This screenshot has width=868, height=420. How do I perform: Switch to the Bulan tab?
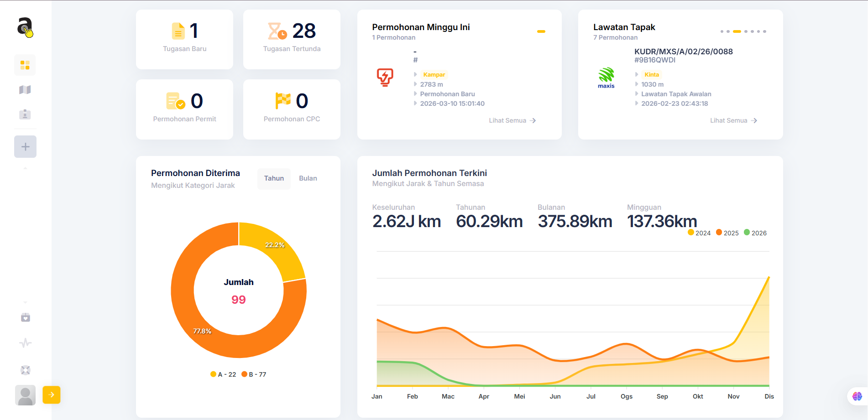(308, 178)
